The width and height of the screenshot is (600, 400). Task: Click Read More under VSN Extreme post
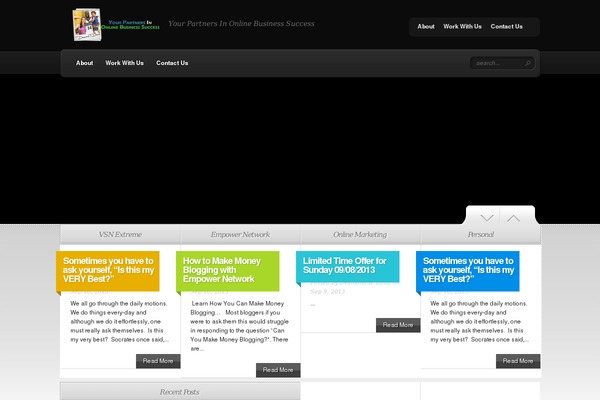[158, 361]
